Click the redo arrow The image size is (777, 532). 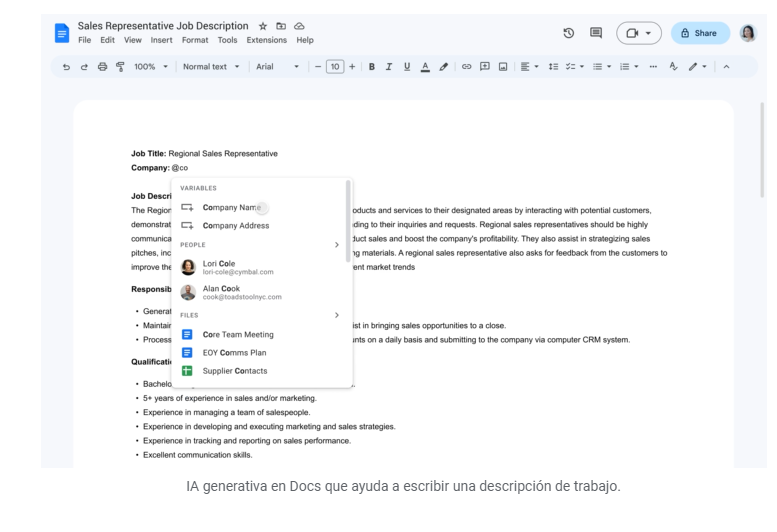[84, 67]
